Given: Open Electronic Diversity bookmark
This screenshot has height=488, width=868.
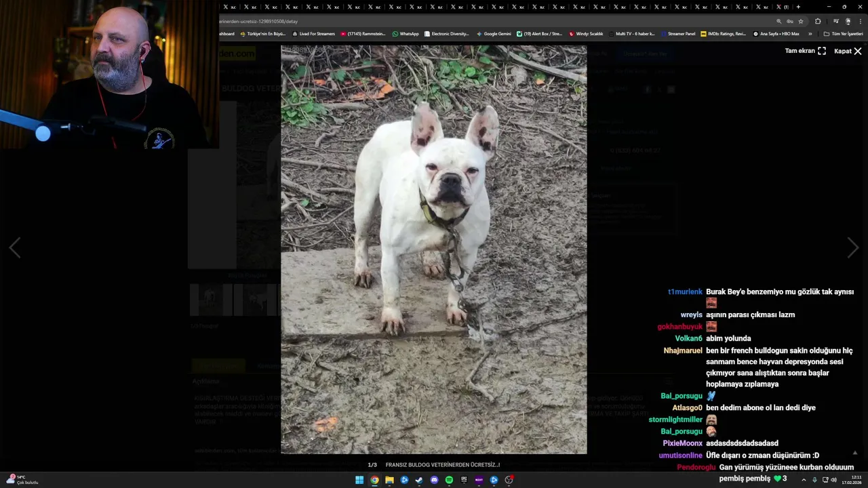Looking at the screenshot, I should [x=446, y=33].
